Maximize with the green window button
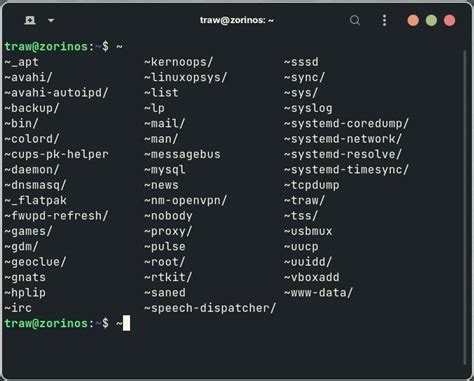 (x=431, y=20)
